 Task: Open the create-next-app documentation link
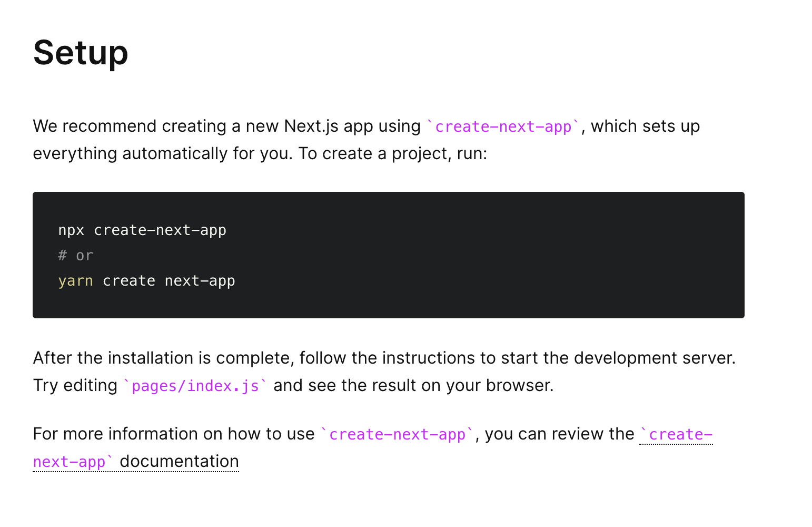(136, 462)
